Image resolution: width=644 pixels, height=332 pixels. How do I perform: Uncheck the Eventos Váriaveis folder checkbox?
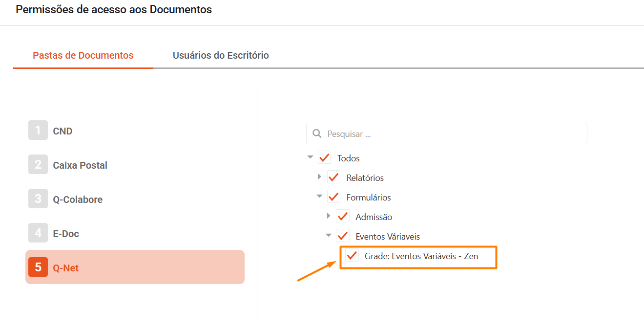tap(343, 236)
